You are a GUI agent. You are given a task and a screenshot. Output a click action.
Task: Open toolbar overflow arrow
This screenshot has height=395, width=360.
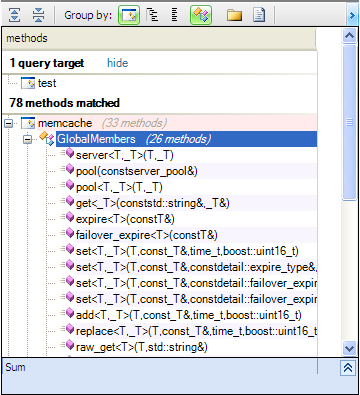click(x=352, y=15)
